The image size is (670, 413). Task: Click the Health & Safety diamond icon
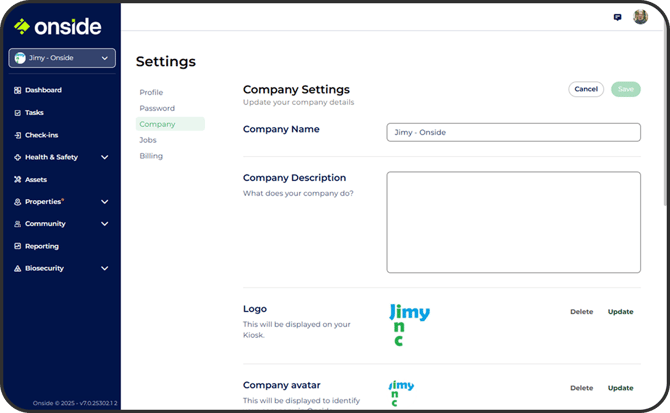pos(17,157)
